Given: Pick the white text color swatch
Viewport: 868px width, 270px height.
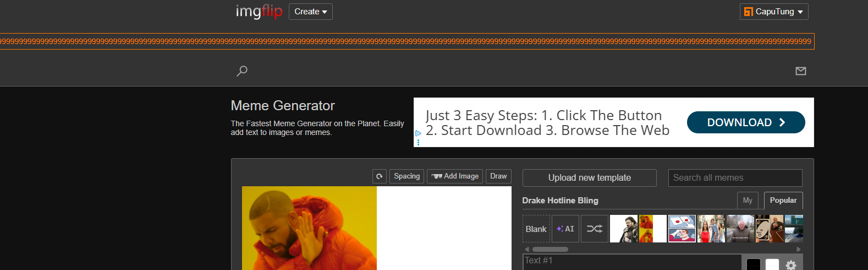Looking at the screenshot, I should point(772,265).
